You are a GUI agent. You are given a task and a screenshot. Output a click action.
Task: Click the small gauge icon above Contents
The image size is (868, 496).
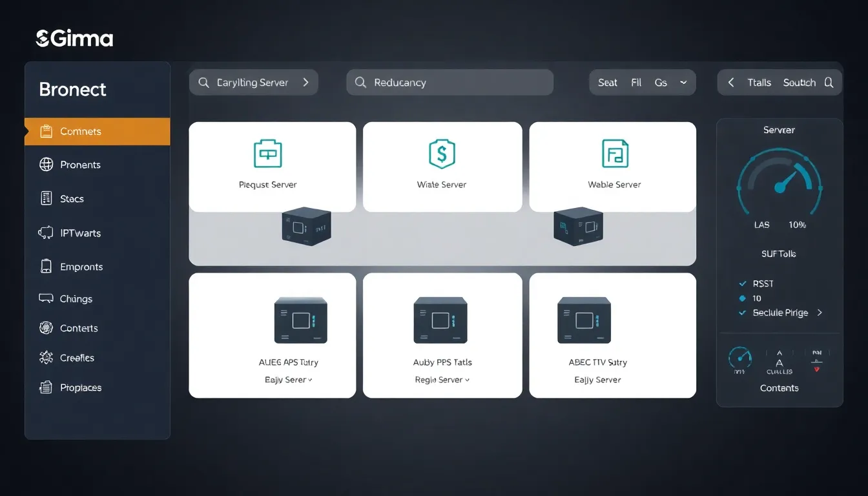(740, 358)
